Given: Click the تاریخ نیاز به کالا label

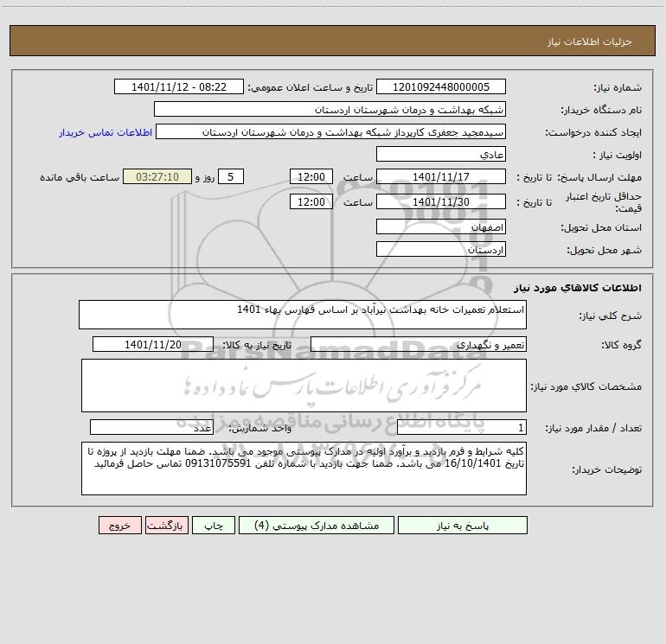Looking at the screenshot, I should [x=257, y=345].
